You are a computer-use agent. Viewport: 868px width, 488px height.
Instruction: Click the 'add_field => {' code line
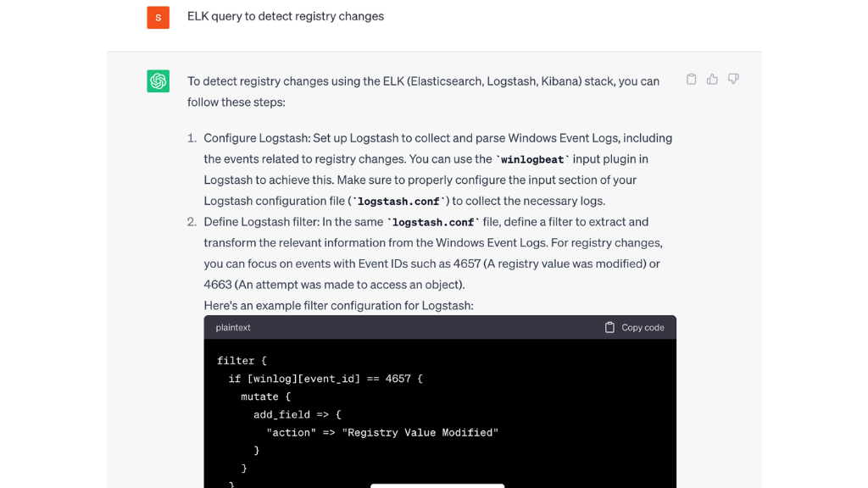[298, 414]
